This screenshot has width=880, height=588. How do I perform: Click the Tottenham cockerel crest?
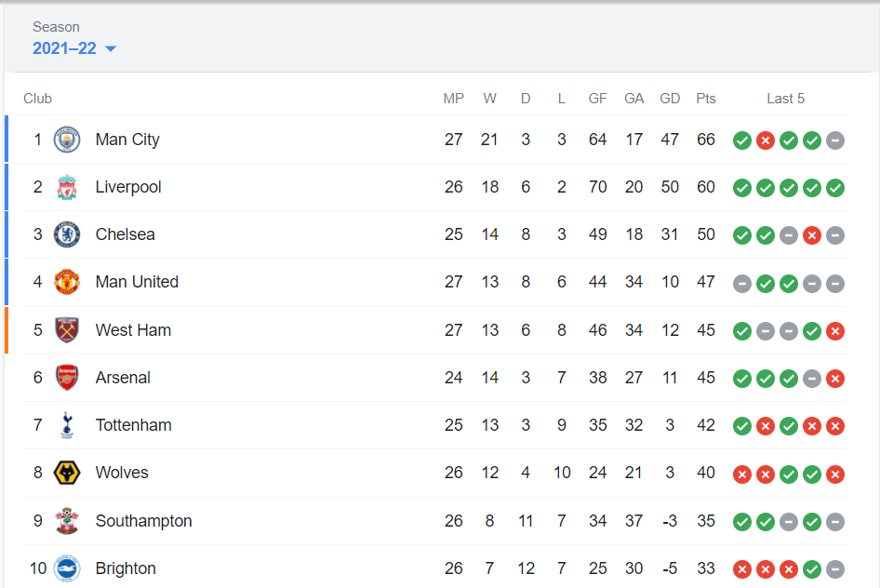coord(67,425)
